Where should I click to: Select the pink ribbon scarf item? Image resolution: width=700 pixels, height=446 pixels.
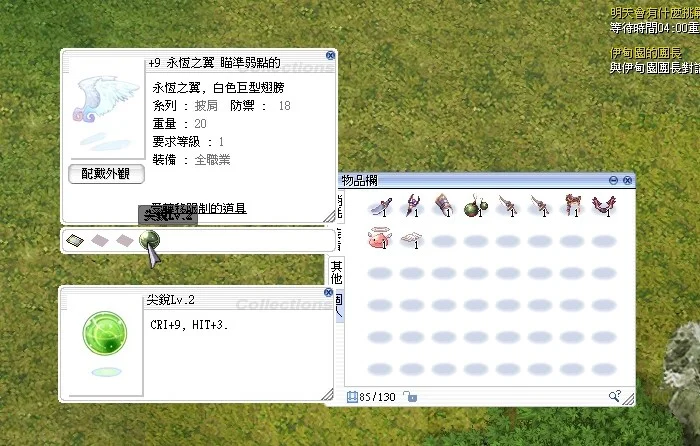pos(604,205)
